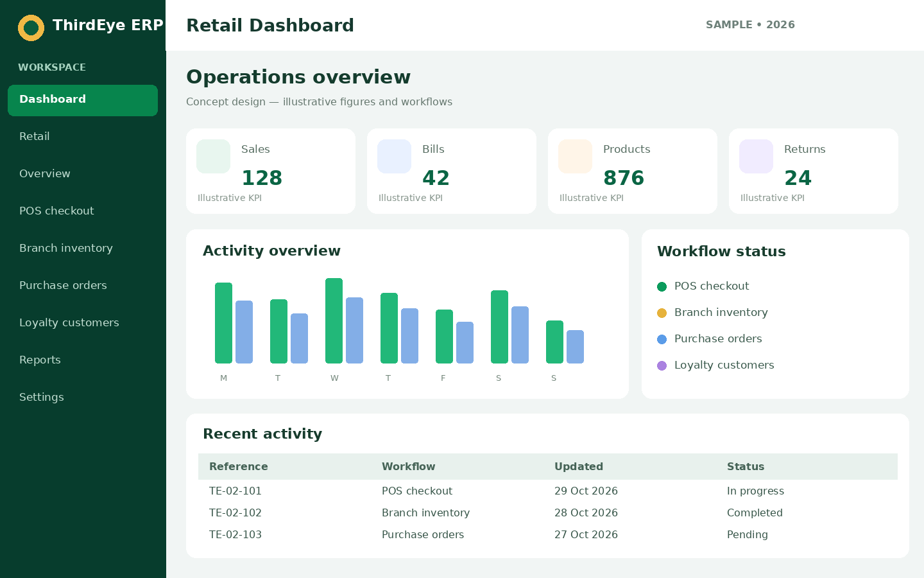Image resolution: width=924 pixels, height=578 pixels.
Task: Click the In progress status cell
Action: pyautogui.click(x=755, y=491)
